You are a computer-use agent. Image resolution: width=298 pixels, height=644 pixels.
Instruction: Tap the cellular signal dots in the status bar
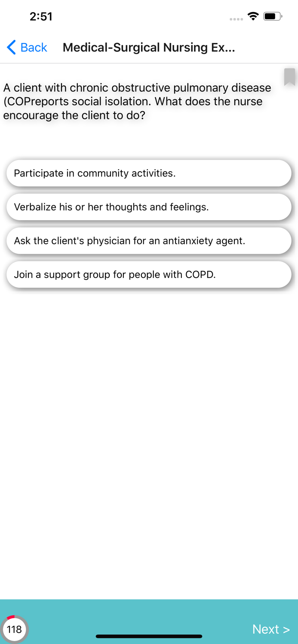tap(236, 18)
